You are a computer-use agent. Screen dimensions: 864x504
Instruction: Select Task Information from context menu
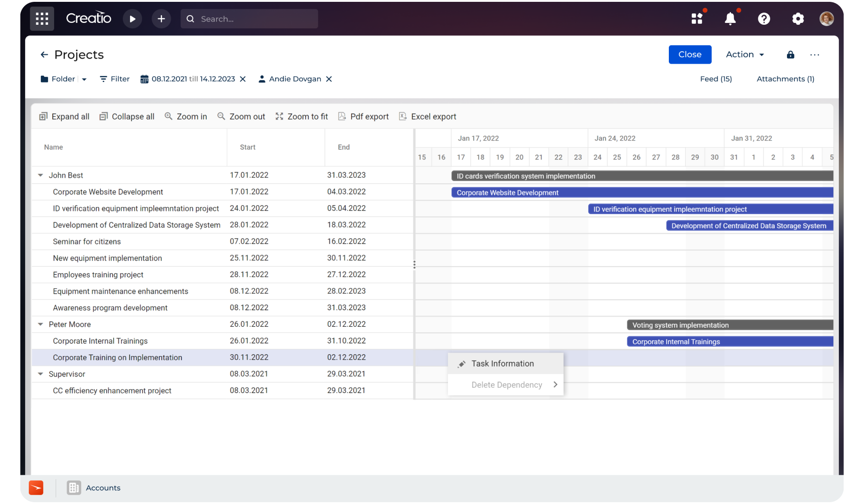pyautogui.click(x=503, y=363)
